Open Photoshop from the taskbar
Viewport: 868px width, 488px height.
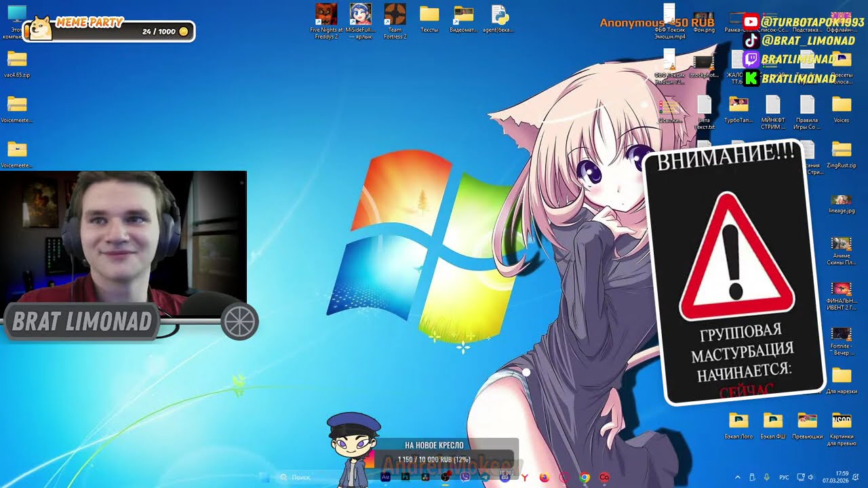click(x=405, y=477)
